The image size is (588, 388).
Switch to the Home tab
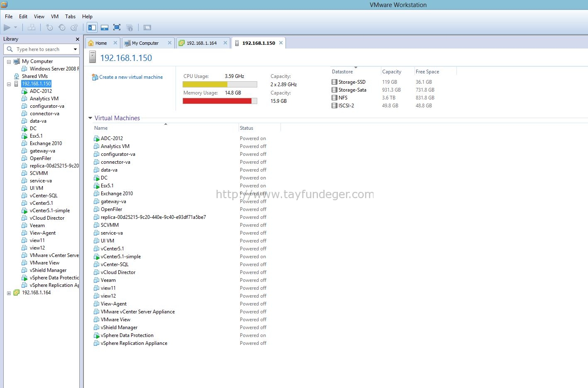coord(101,43)
